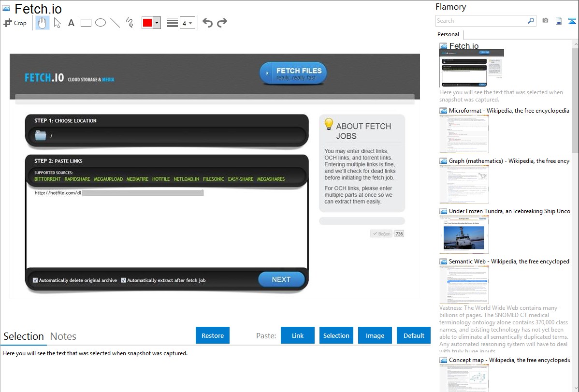Click the MEDIAFIRE source label
Viewport: 579px width, 392px height.
137,179
